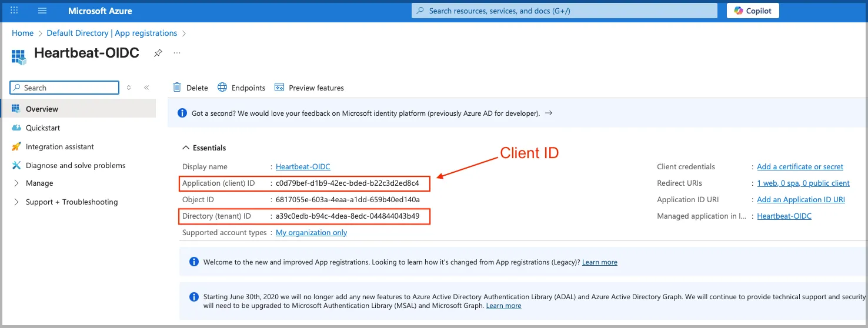The width and height of the screenshot is (868, 328).
Task: Toggle the sidebar up/down sort arrows
Action: pyautogui.click(x=129, y=88)
